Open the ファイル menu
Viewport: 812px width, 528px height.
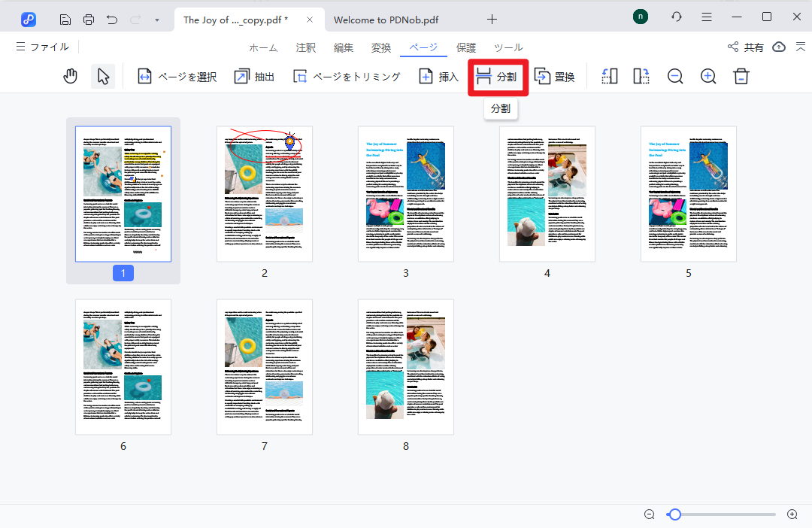click(42, 47)
